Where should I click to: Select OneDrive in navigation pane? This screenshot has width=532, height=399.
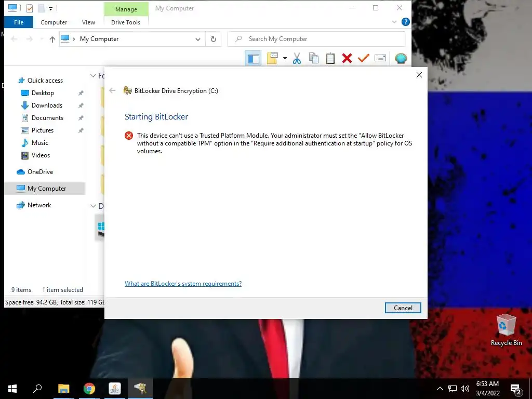click(x=40, y=172)
